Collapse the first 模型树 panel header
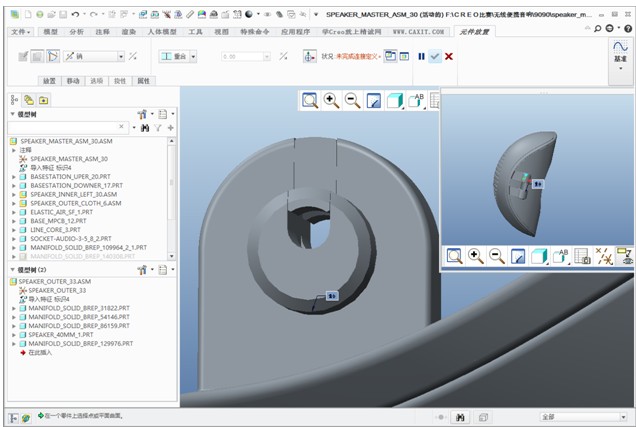This screenshot has width=636, height=427. [13, 114]
